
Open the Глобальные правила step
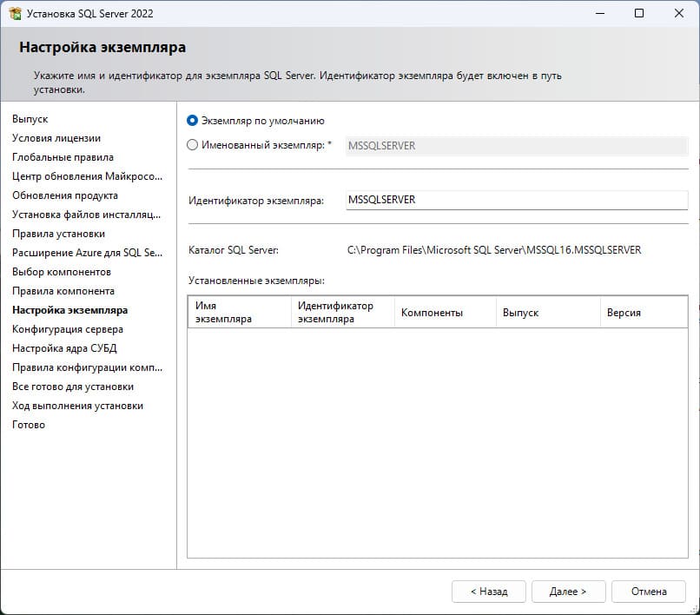63,157
